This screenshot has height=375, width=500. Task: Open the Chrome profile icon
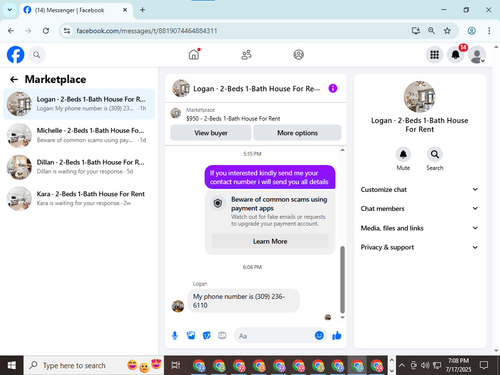(471, 31)
